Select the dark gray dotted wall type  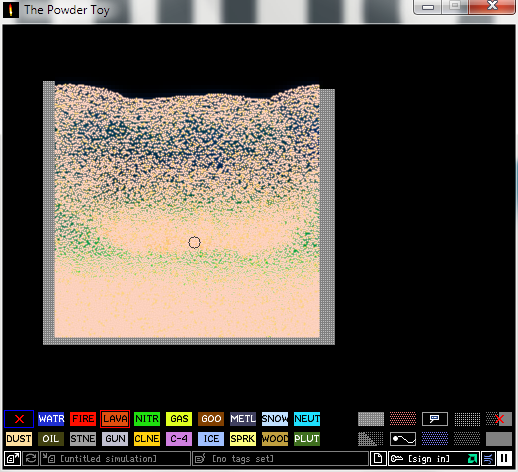pos(467,439)
